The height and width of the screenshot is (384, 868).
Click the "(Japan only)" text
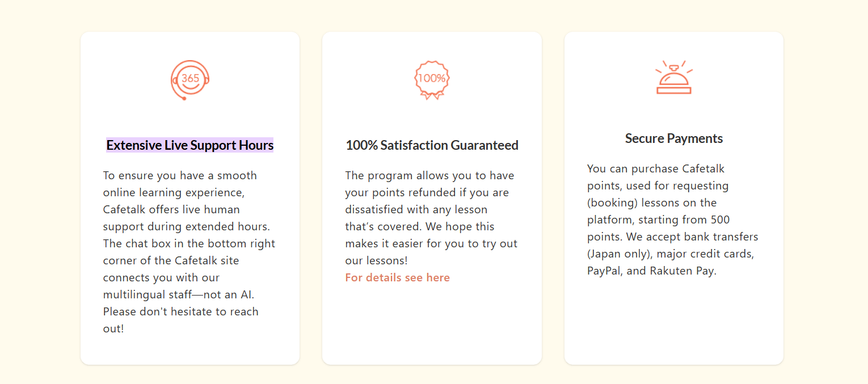pyautogui.click(x=618, y=254)
